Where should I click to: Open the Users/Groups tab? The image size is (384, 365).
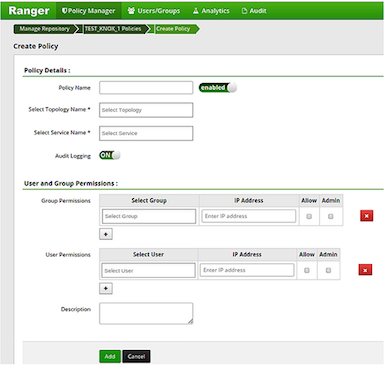tap(154, 11)
